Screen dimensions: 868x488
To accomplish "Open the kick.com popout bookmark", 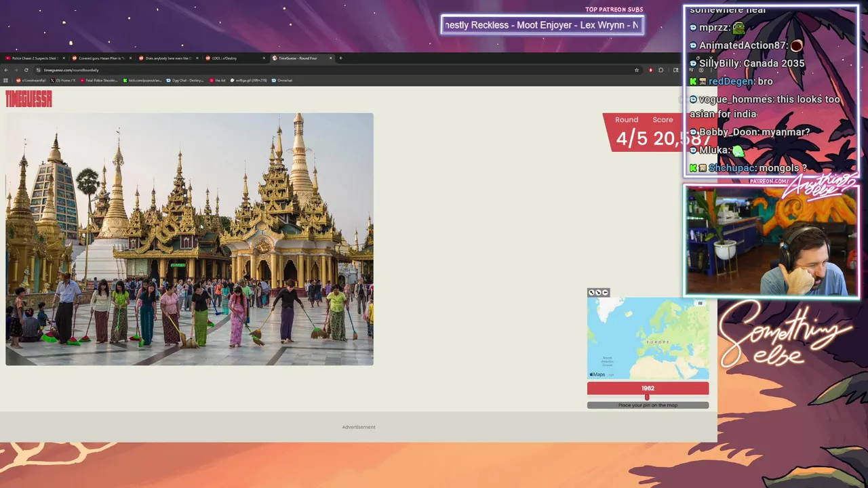I will (x=142, y=80).
